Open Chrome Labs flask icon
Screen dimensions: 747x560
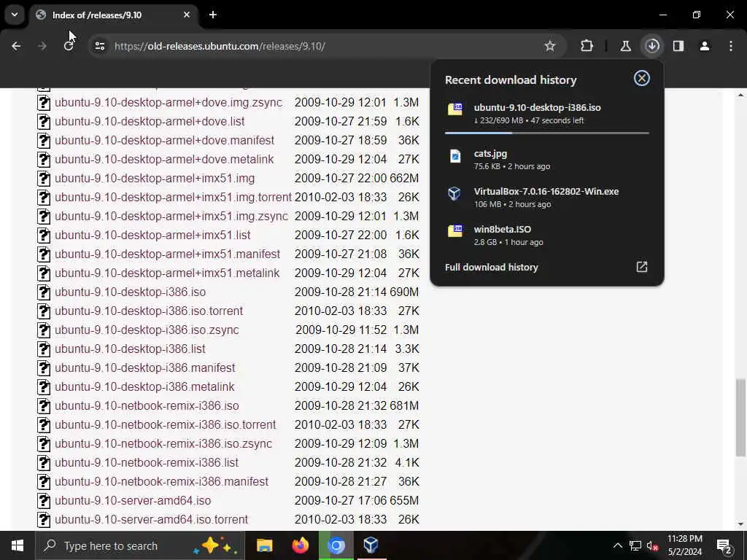tap(625, 46)
